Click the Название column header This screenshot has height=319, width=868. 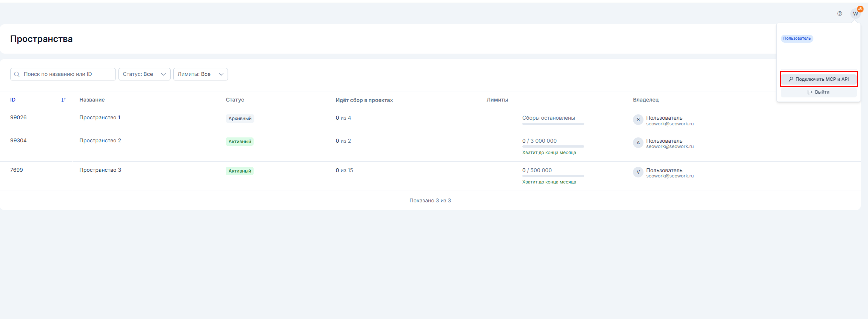(92, 100)
